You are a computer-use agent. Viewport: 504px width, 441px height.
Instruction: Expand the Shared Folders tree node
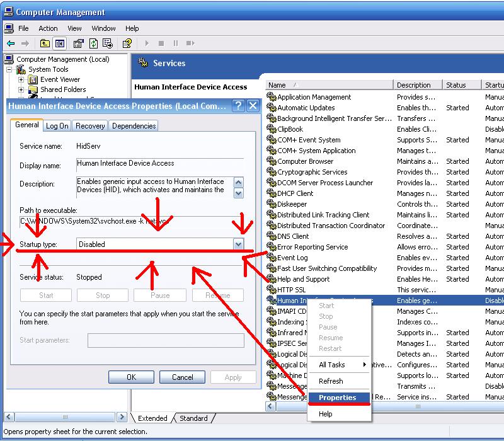coord(21,89)
